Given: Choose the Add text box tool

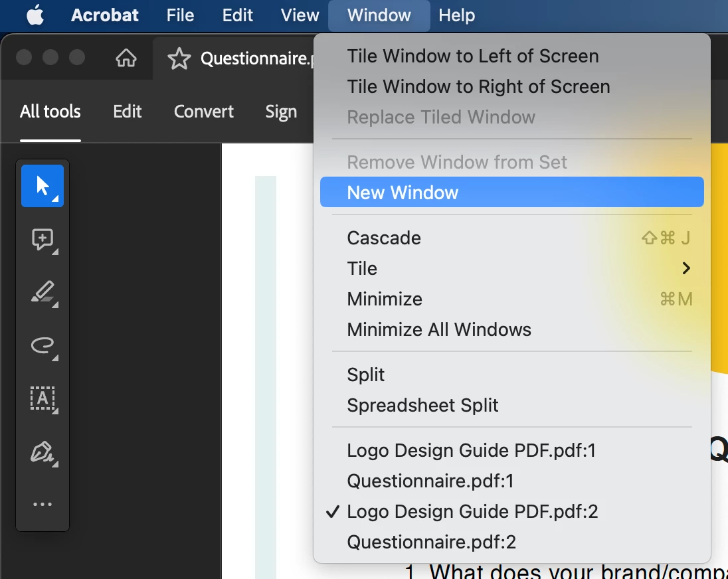Looking at the screenshot, I should 43,398.
